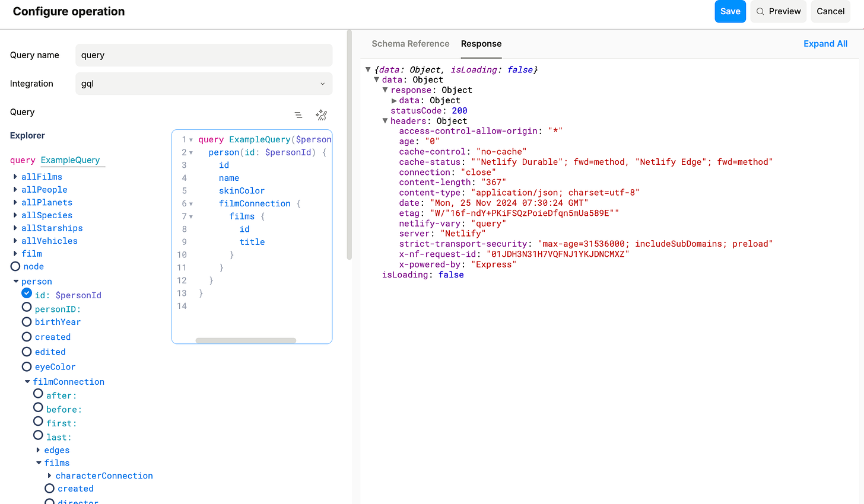The width and height of the screenshot is (864, 504).
Task: Click the statusCode 200 value
Action: pos(459,111)
